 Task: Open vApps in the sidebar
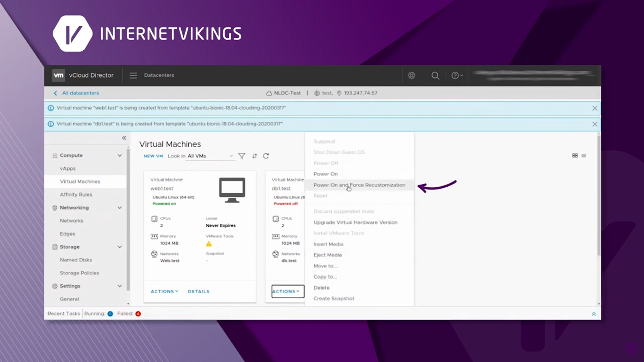(68, 169)
